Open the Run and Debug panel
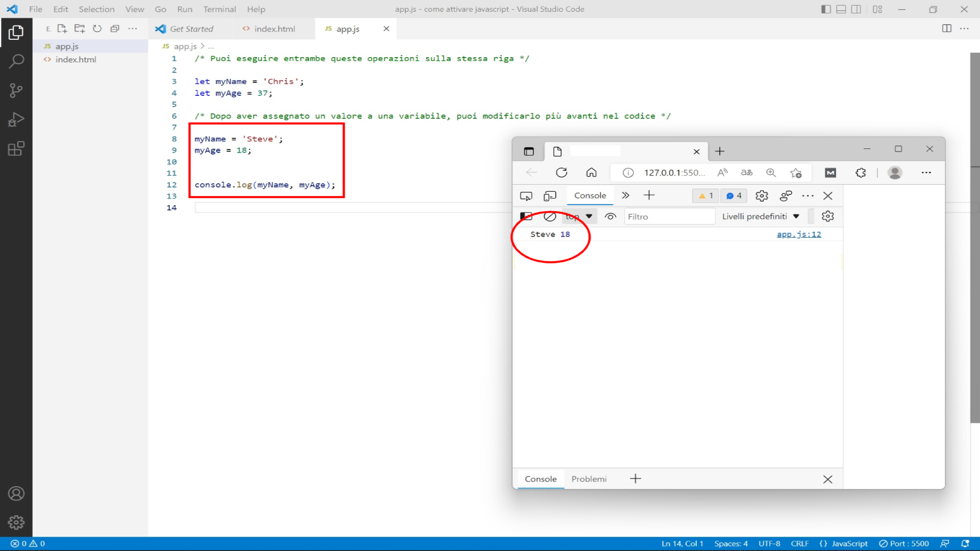This screenshot has height=551, width=980. tap(17, 119)
